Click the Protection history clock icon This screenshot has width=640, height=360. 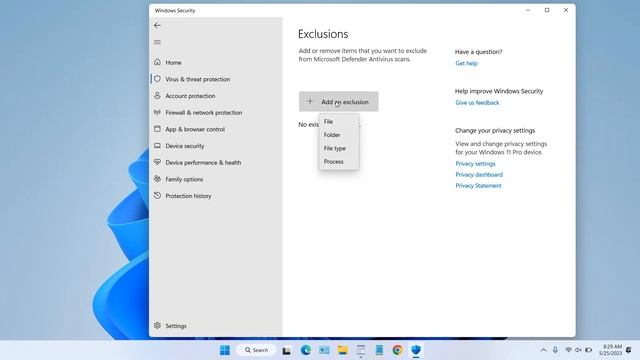pyautogui.click(x=157, y=196)
